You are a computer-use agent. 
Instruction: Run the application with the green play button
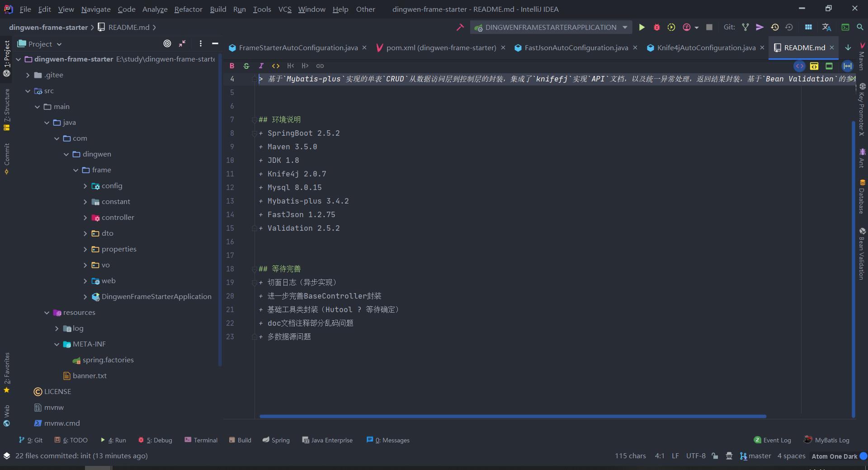(642, 27)
